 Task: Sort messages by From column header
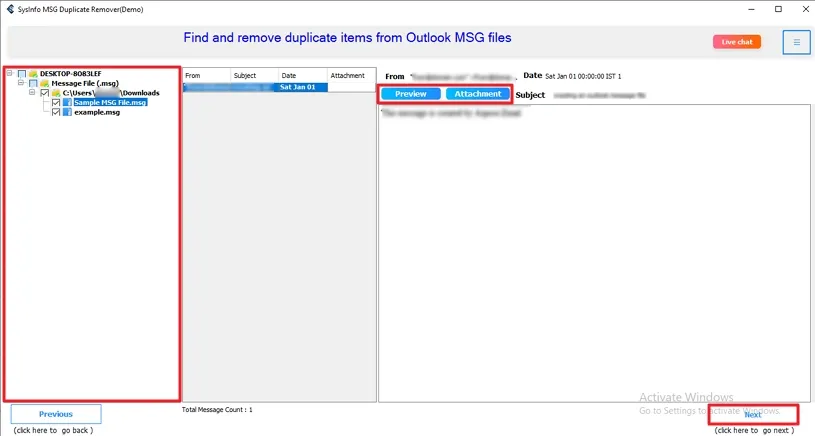[x=206, y=75]
